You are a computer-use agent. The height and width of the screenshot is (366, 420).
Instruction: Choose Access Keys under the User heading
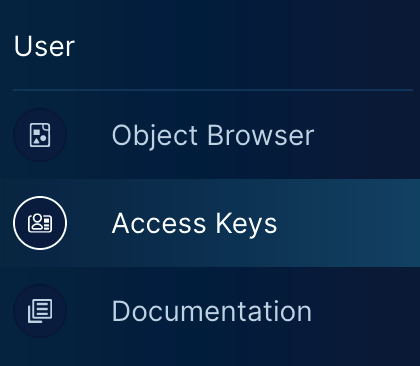click(210, 223)
